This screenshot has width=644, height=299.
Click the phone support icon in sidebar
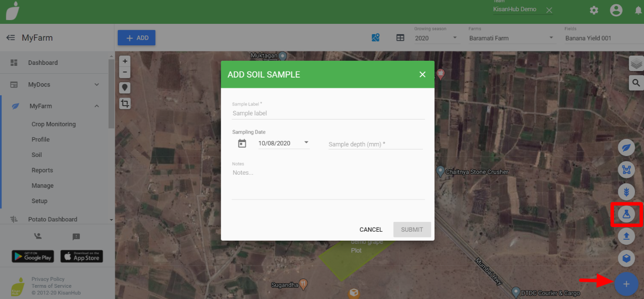point(38,236)
